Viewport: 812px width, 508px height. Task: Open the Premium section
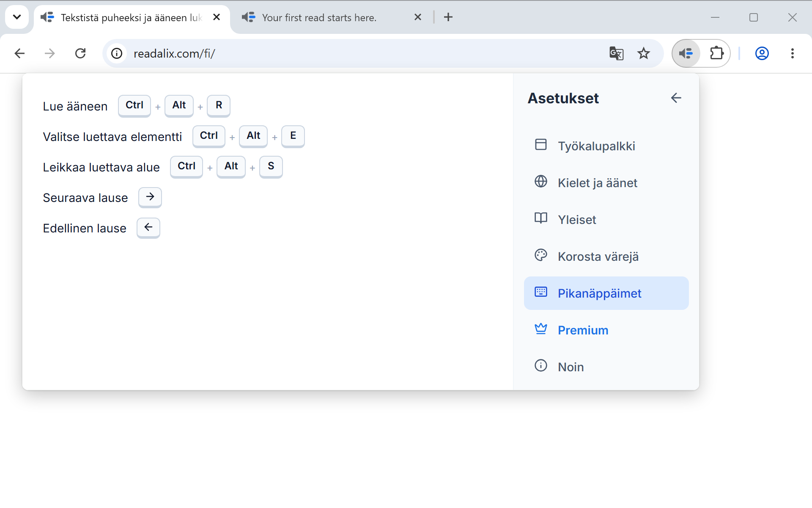(x=606, y=330)
